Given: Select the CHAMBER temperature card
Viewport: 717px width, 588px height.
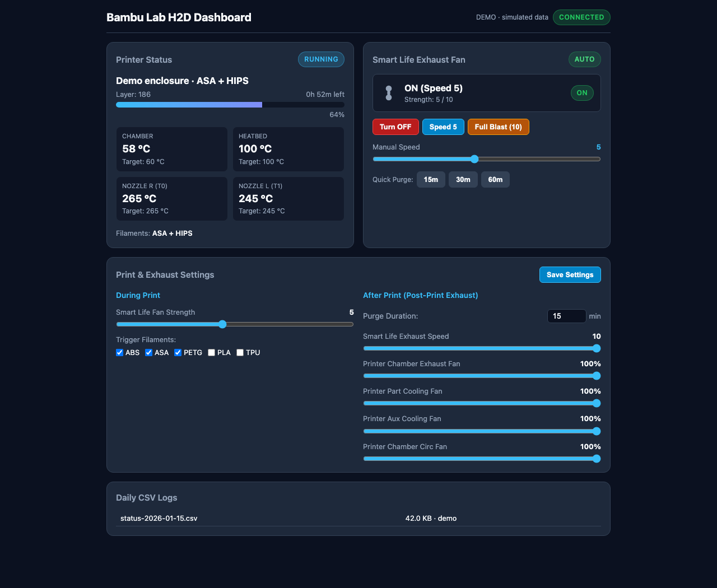Looking at the screenshot, I should (x=172, y=149).
